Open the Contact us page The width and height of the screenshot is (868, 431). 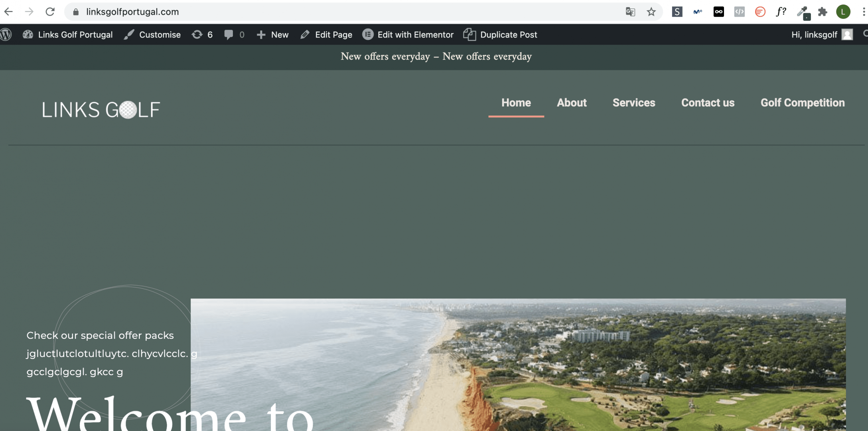coord(708,103)
